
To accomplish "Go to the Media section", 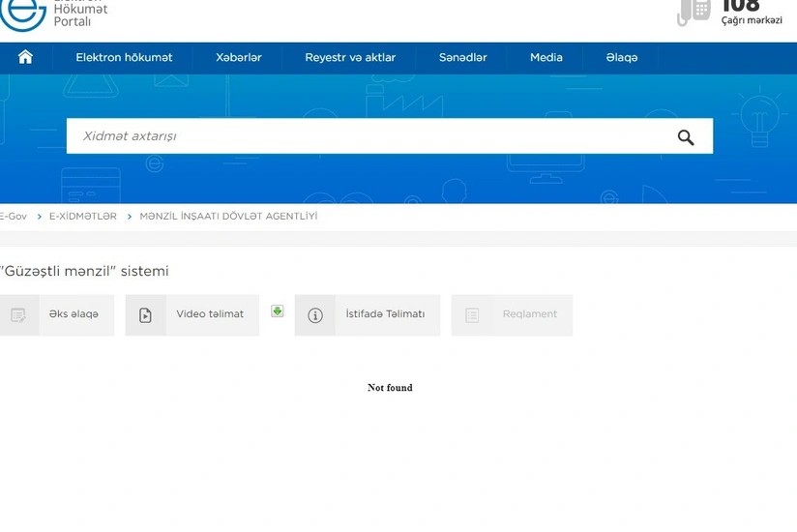I will [x=546, y=58].
